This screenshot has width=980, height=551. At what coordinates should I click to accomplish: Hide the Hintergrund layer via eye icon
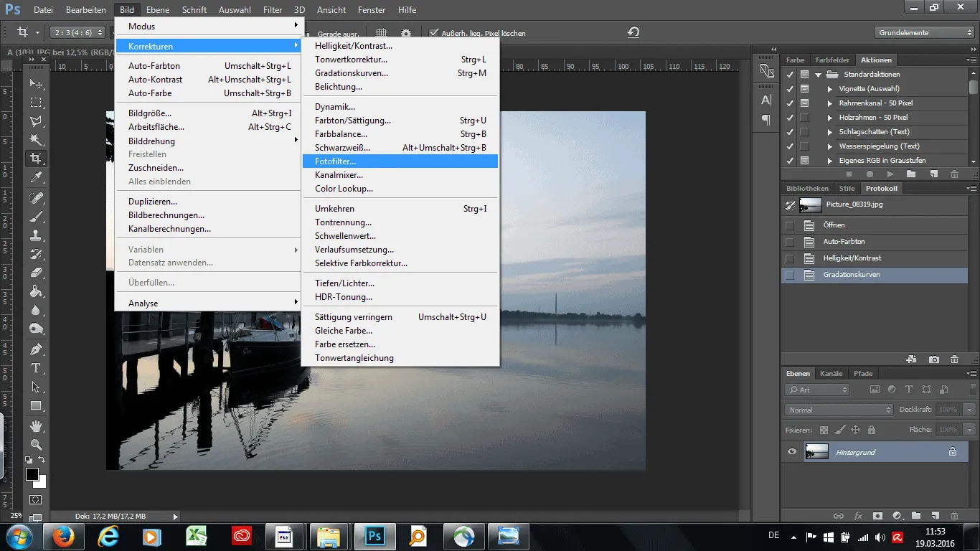pyautogui.click(x=792, y=452)
